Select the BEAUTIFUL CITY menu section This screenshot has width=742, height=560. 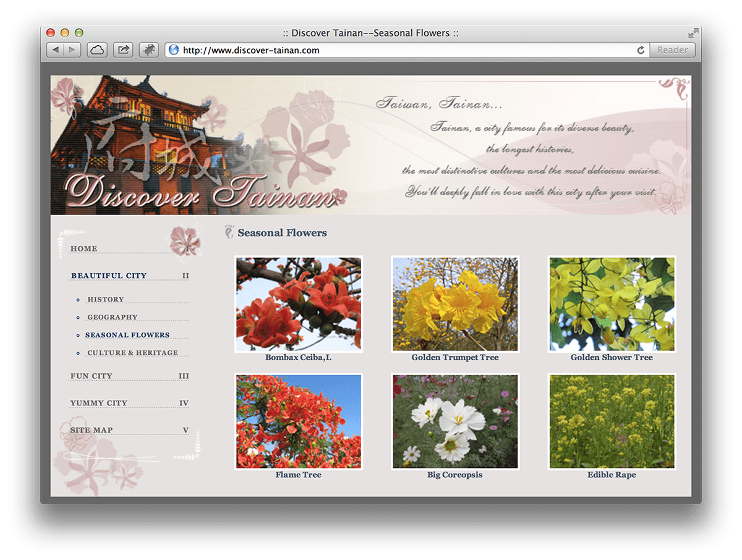coord(109,276)
